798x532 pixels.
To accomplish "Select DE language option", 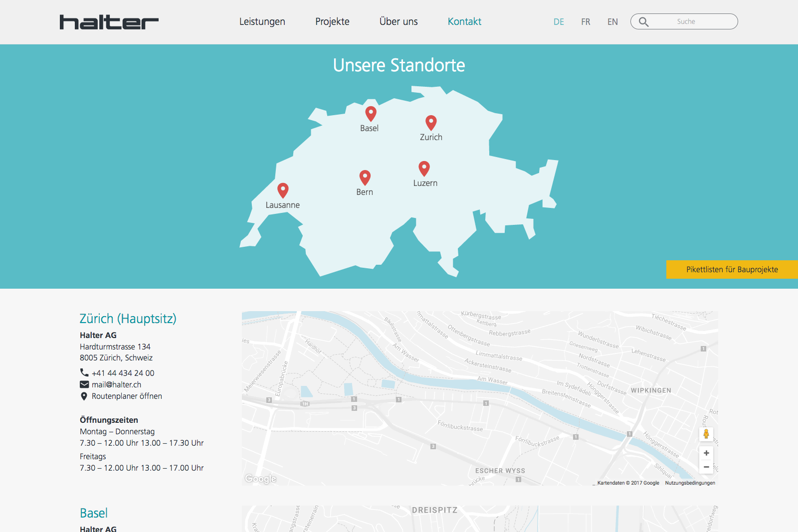I will 559,22.
